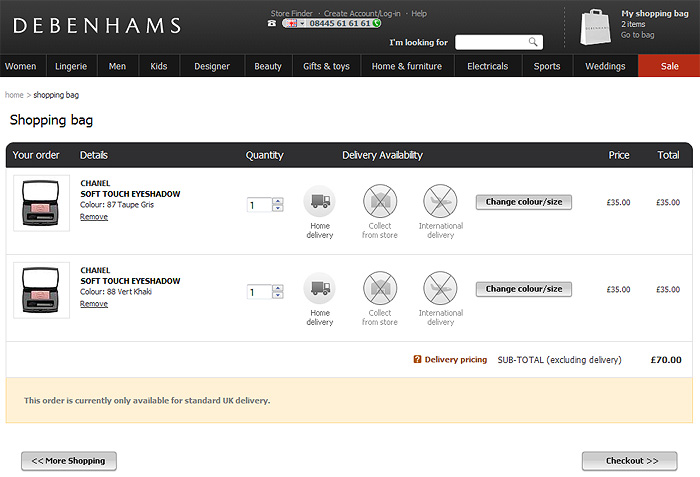This screenshot has height=477, width=700.
Task: Click the Debenhams logo
Action: click(x=97, y=25)
